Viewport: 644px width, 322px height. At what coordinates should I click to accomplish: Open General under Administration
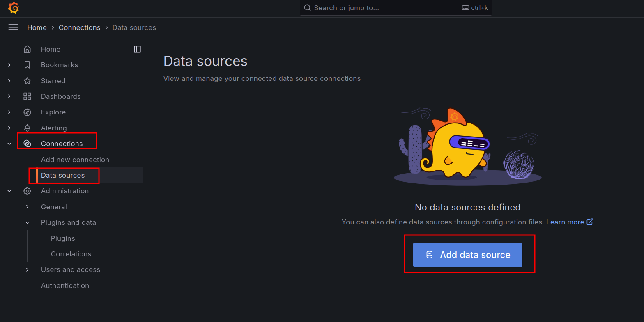(x=54, y=207)
